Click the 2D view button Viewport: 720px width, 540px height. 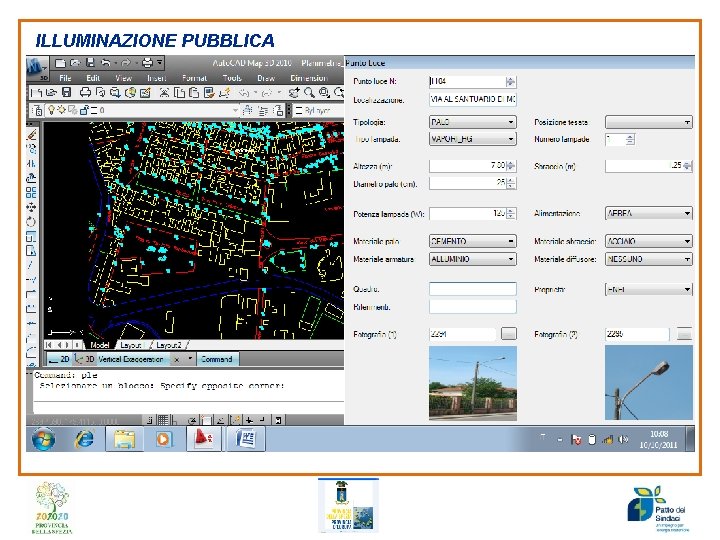(x=59, y=359)
